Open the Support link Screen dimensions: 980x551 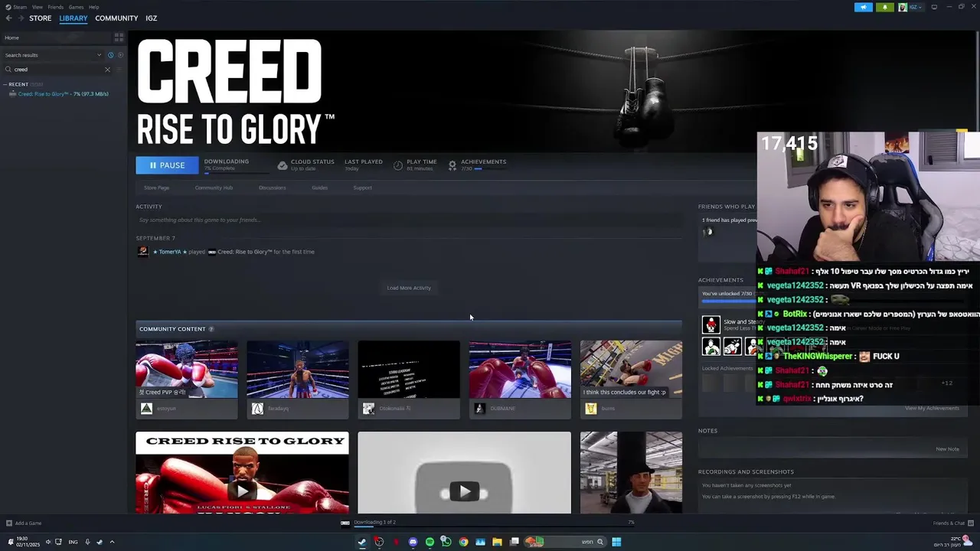coord(362,187)
